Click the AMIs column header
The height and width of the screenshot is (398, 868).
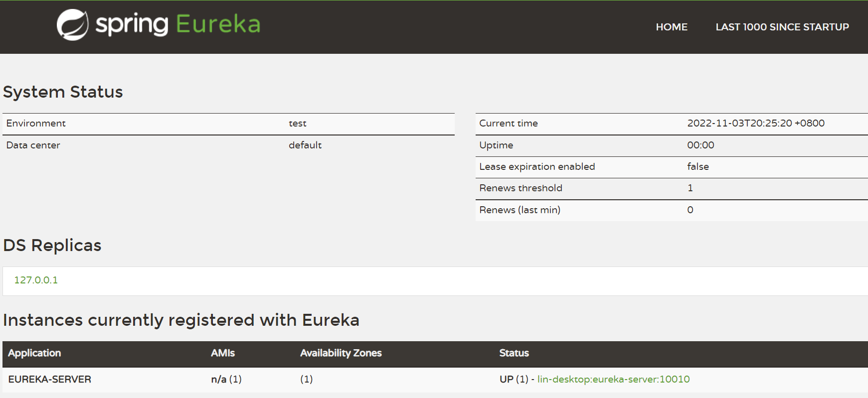point(222,353)
